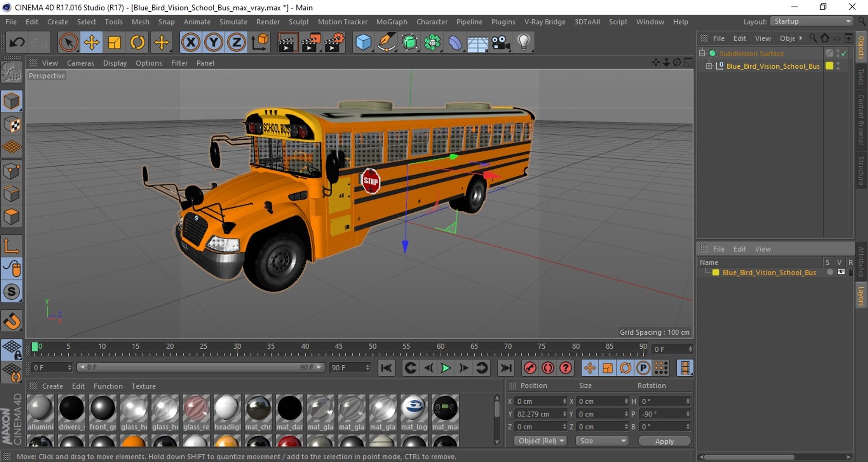This screenshot has width=868, height=462.
Task: Toggle Subdivision Surface enabled checkmark
Action: (x=844, y=53)
